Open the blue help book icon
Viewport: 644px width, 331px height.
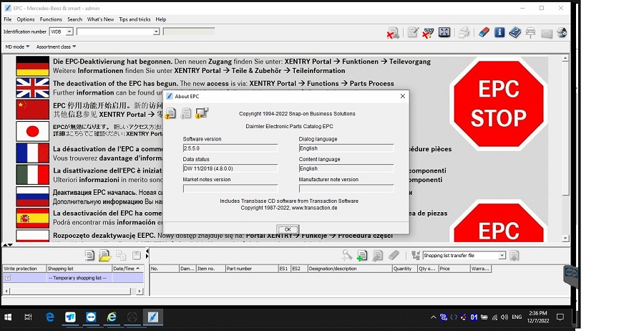(514, 32)
